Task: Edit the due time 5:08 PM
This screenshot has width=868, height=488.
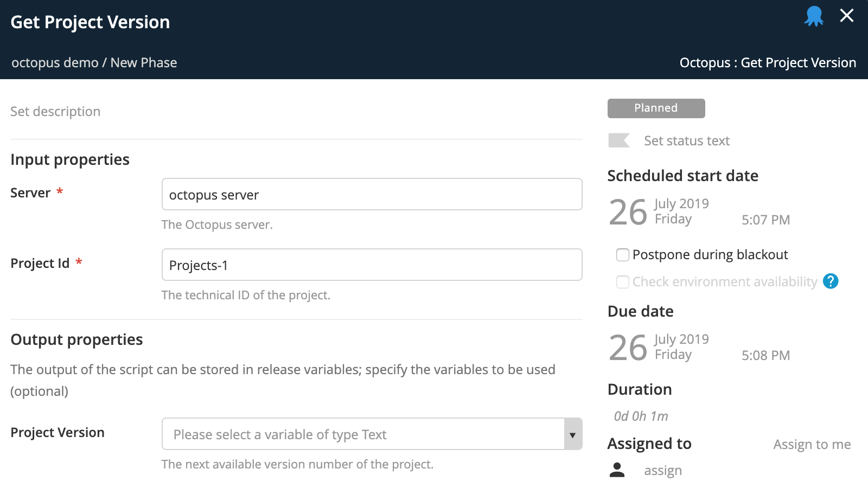Action: 765,355
